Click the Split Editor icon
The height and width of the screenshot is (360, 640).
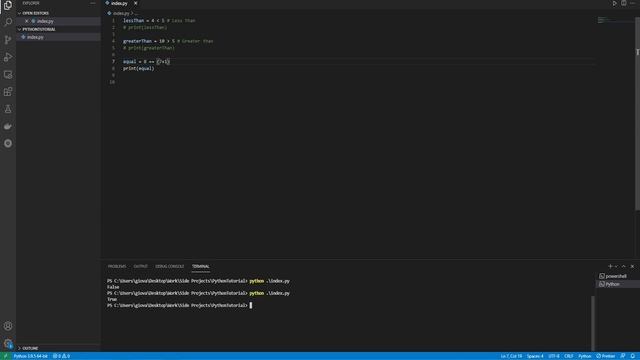click(624, 3)
